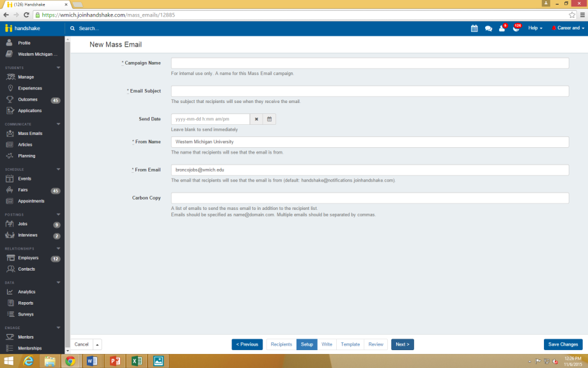
Task: Click the browser reload button
Action: click(26, 15)
